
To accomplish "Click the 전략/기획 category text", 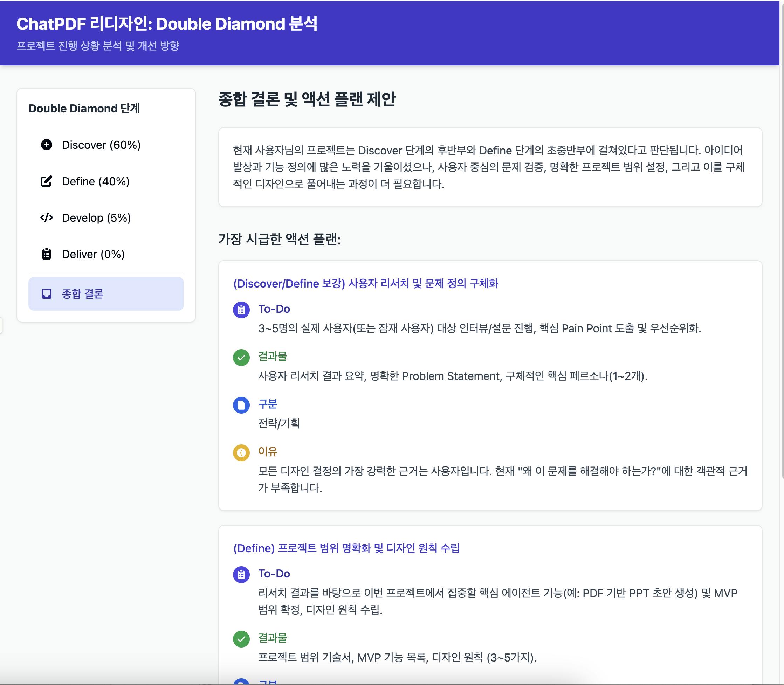I will [x=279, y=423].
